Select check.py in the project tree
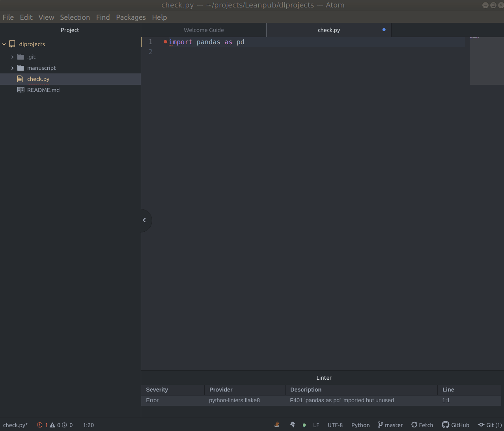Viewport: 504px width, 431px height. [38, 79]
